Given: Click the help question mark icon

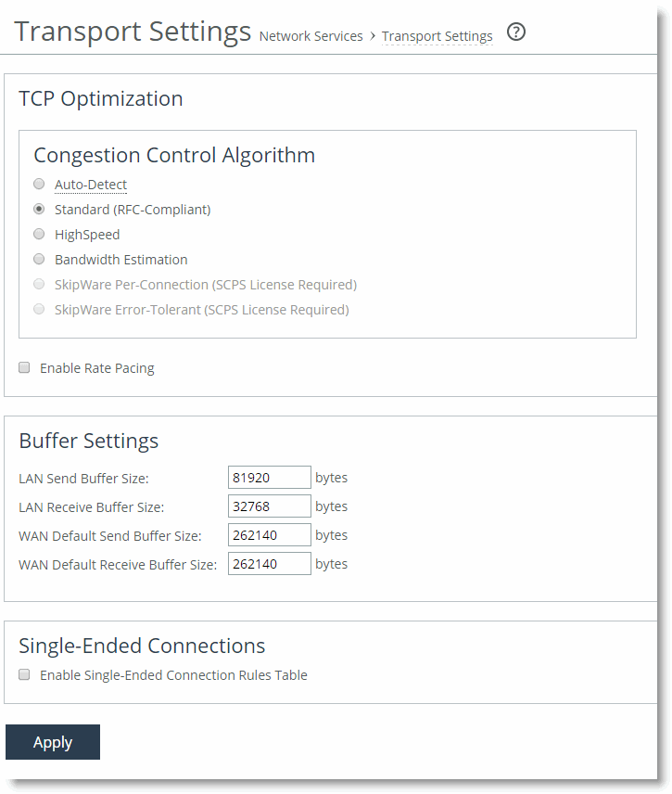Looking at the screenshot, I should point(517,32).
